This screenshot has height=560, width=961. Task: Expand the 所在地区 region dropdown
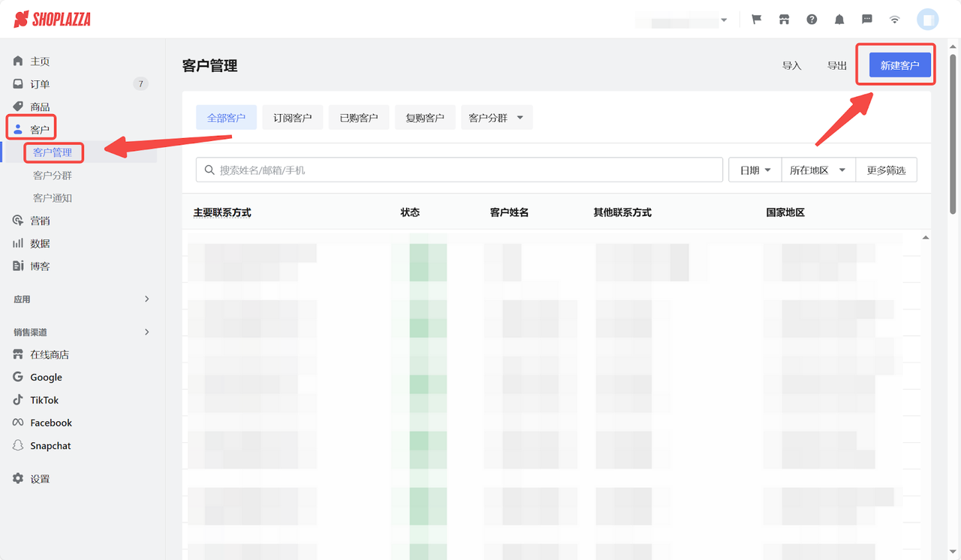(818, 170)
